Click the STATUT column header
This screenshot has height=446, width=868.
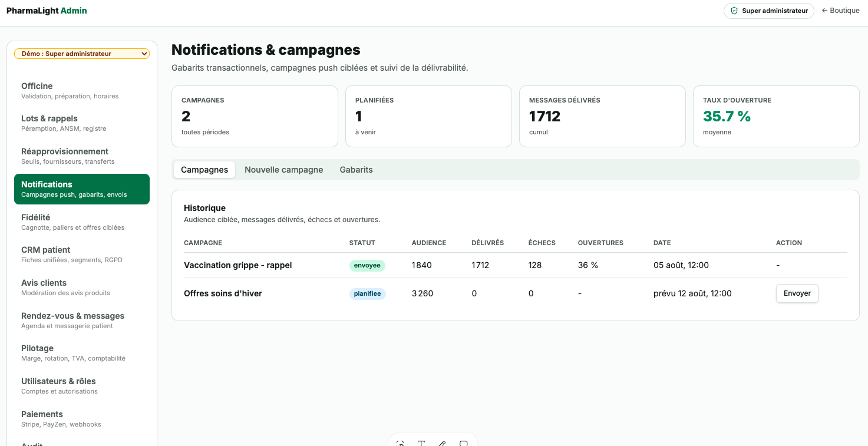362,243
